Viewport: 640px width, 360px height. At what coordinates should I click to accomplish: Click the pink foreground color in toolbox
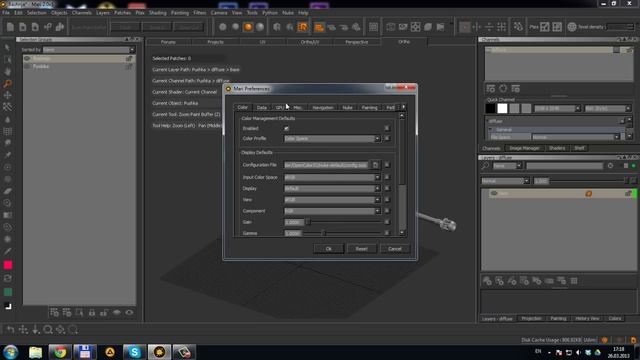tap(8, 265)
